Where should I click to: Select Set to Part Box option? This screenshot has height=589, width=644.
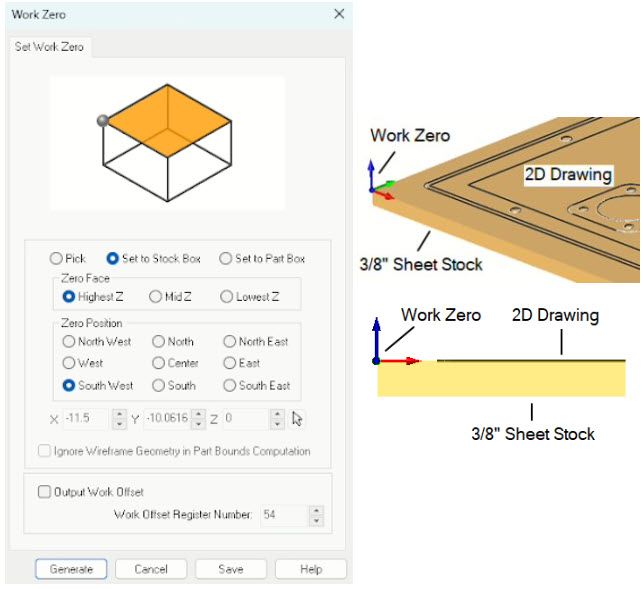click(x=226, y=258)
